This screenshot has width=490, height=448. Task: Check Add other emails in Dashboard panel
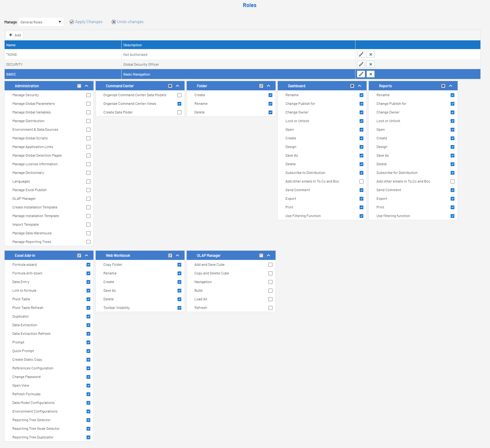(x=361, y=182)
